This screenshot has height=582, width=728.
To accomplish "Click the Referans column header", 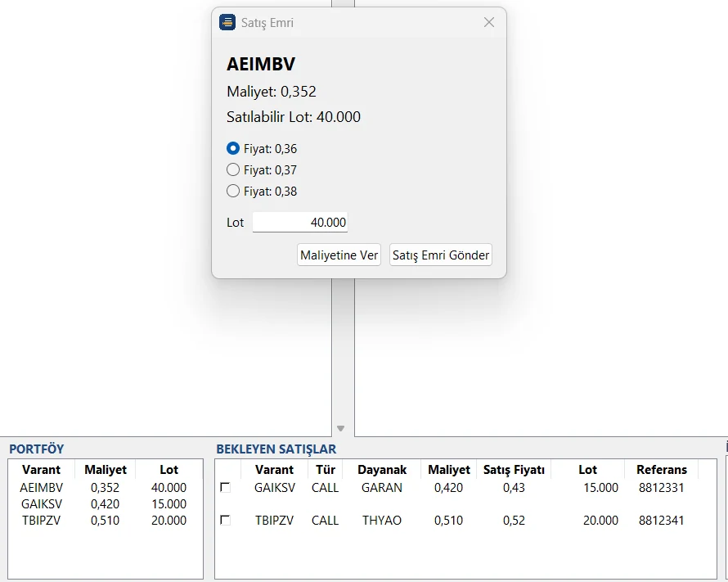I will (662, 470).
